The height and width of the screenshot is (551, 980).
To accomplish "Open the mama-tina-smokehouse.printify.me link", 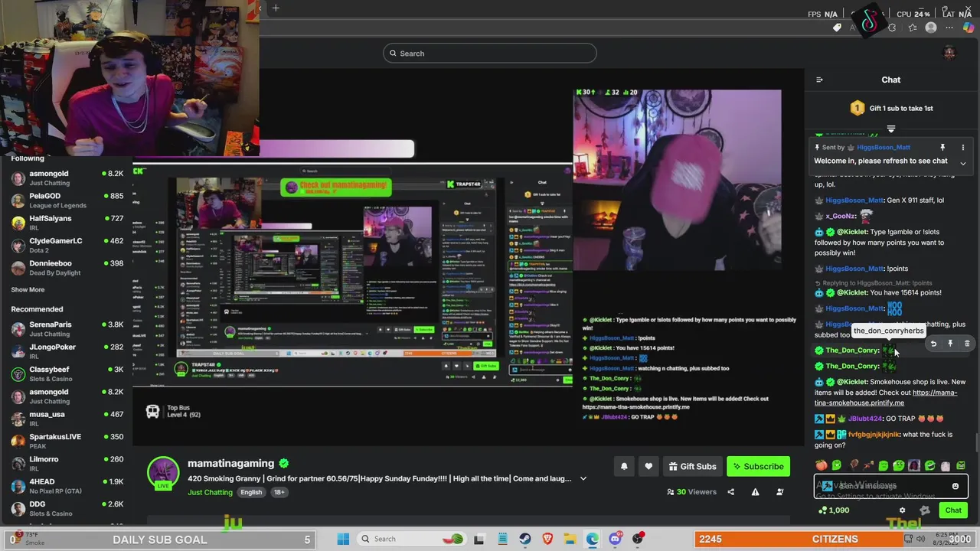I will (x=886, y=397).
